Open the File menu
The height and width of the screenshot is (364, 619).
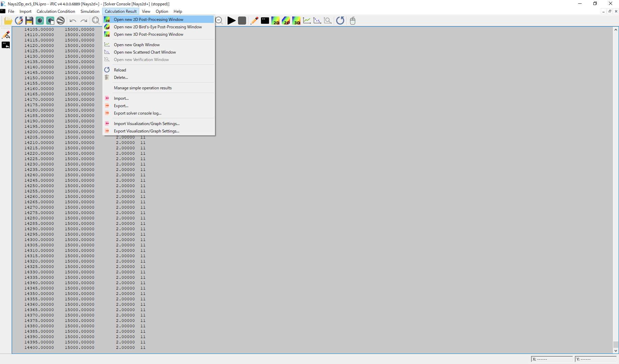pos(11,11)
